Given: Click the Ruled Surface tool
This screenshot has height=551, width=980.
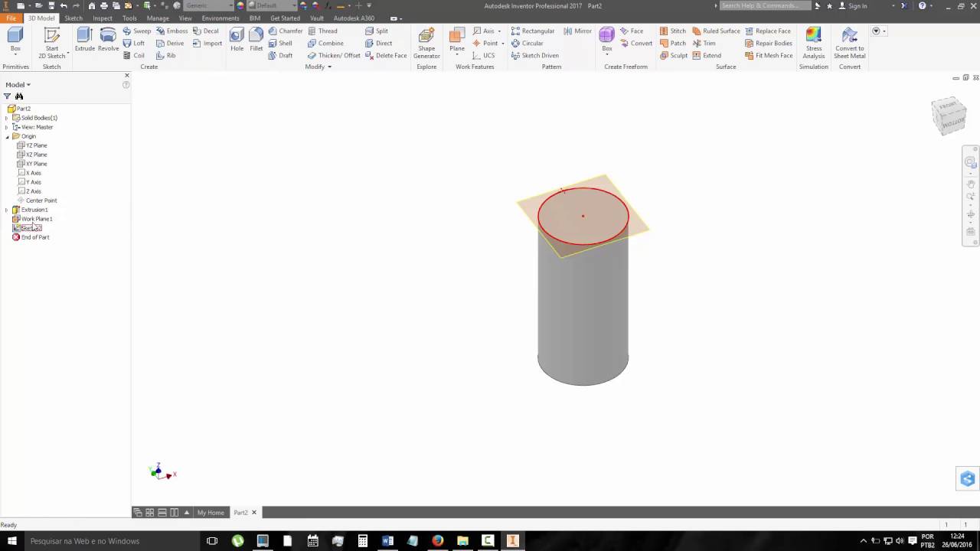Looking at the screenshot, I should pos(717,31).
